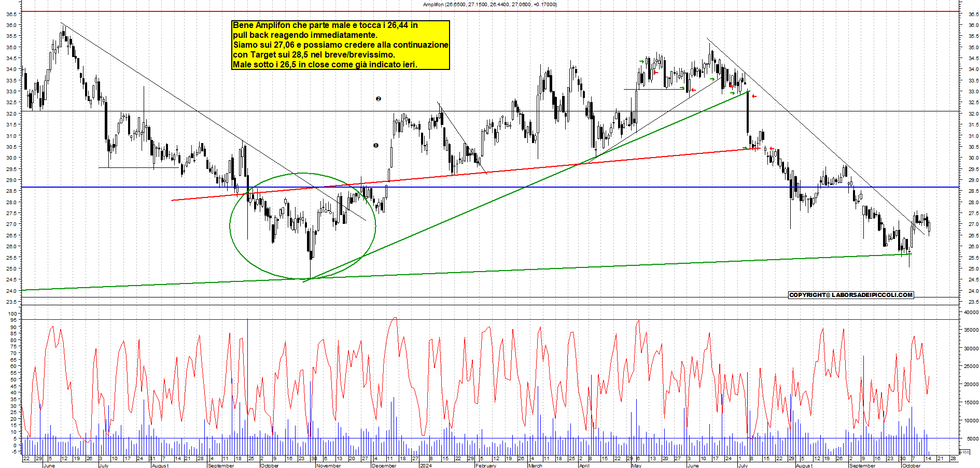Click the May label on the time axis

(636, 465)
